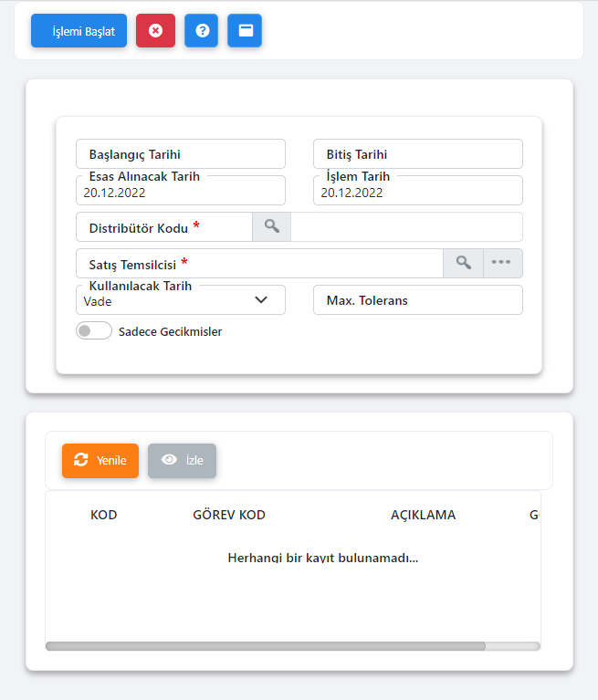Search Satış Temsilcisi with magnifier icon
Image resolution: width=598 pixels, height=700 pixels.
click(x=463, y=264)
